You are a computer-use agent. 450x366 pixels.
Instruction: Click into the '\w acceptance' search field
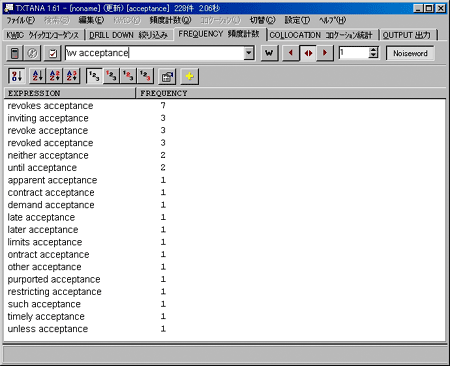click(154, 53)
